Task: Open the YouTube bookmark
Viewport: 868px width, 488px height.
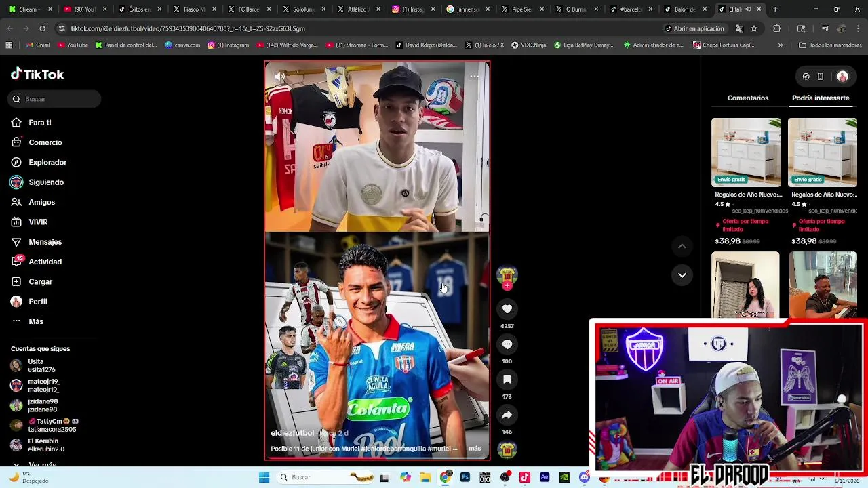Action: 73,45
